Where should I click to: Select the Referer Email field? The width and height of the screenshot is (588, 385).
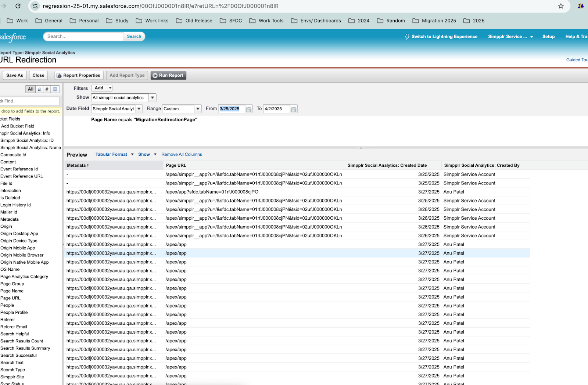click(14, 327)
